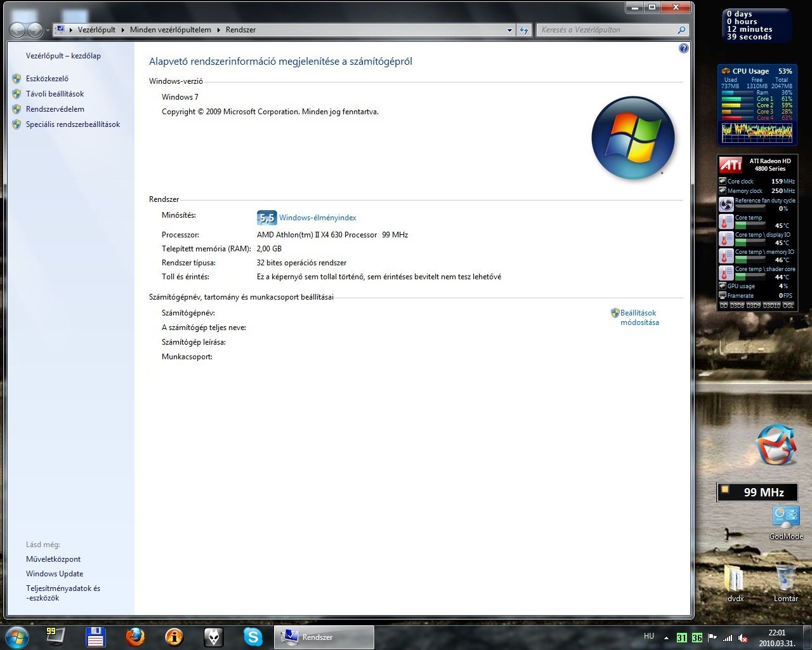812x650 pixels.
Task: Click the CPU Usage gadget header
Action: coord(757,71)
